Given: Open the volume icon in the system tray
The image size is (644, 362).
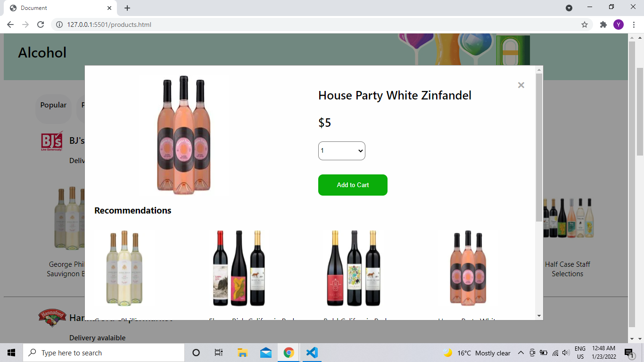Looking at the screenshot, I should 565,352.
